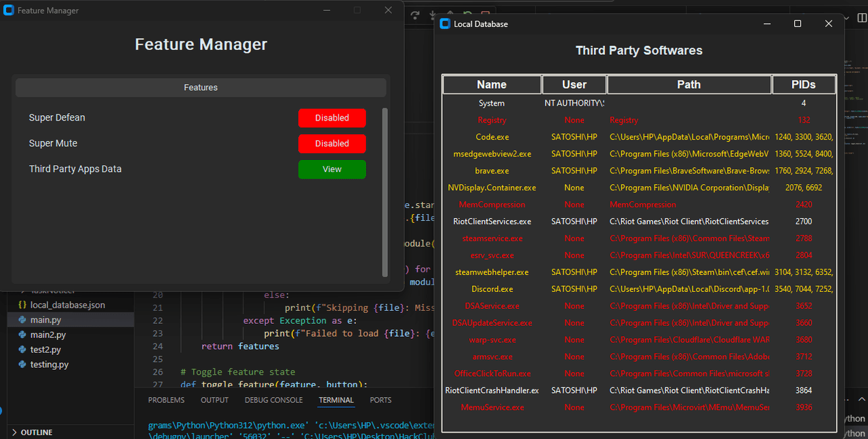Click the JSON braces icon for local_database.json
This screenshot has width=868, height=439.
[22, 305]
